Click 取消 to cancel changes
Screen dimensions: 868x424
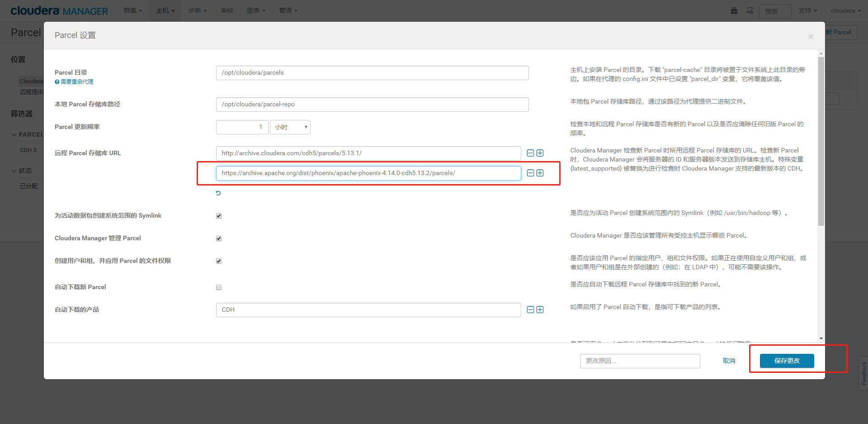coord(729,361)
